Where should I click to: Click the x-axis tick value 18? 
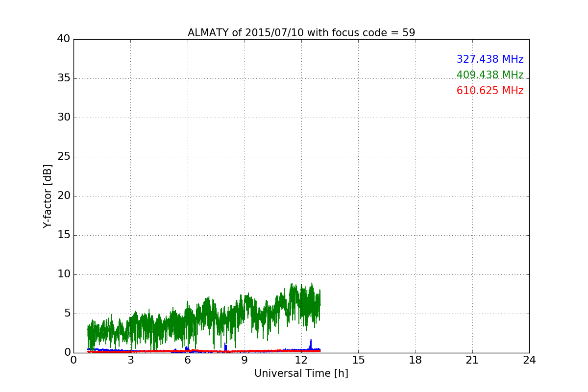[416, 360]
